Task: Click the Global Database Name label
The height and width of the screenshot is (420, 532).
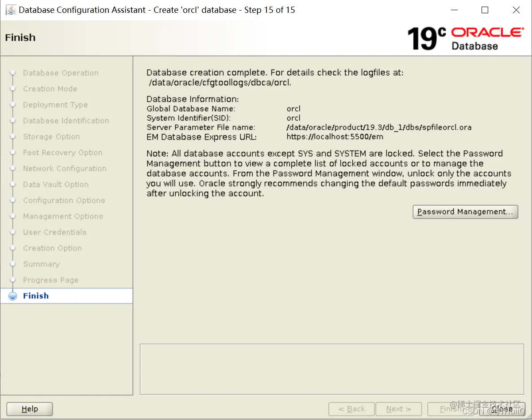Action: [x=191, y=108]
